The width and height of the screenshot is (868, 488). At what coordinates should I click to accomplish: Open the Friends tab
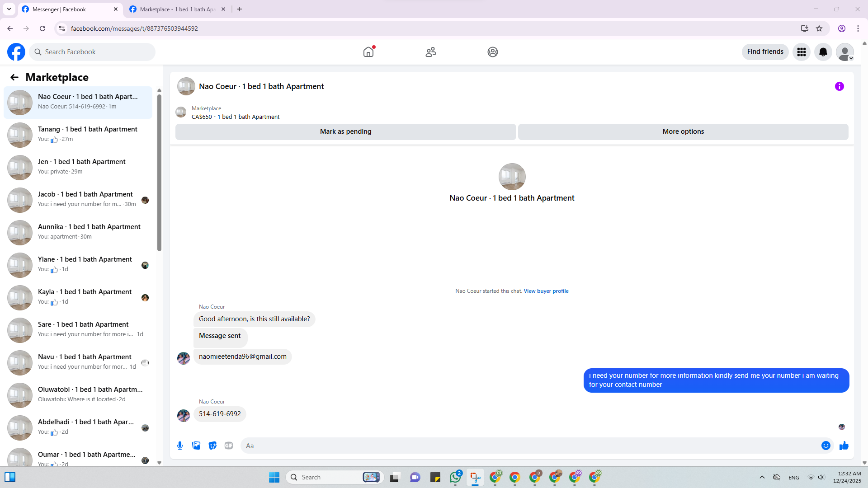point(430,52)
